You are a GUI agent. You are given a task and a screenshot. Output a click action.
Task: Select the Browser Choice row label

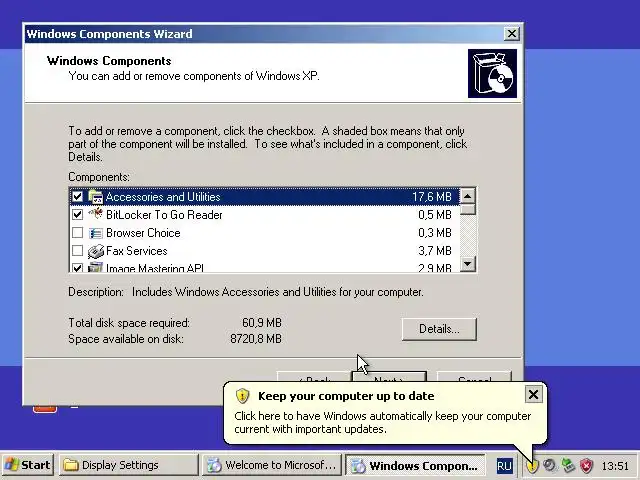pyautogui.click(x=143, y=233)
